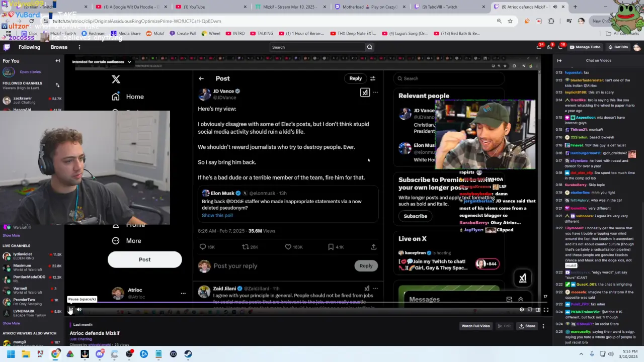Open the Open stories entry
This screenshot has width=644, height=362.
(30, 72)
